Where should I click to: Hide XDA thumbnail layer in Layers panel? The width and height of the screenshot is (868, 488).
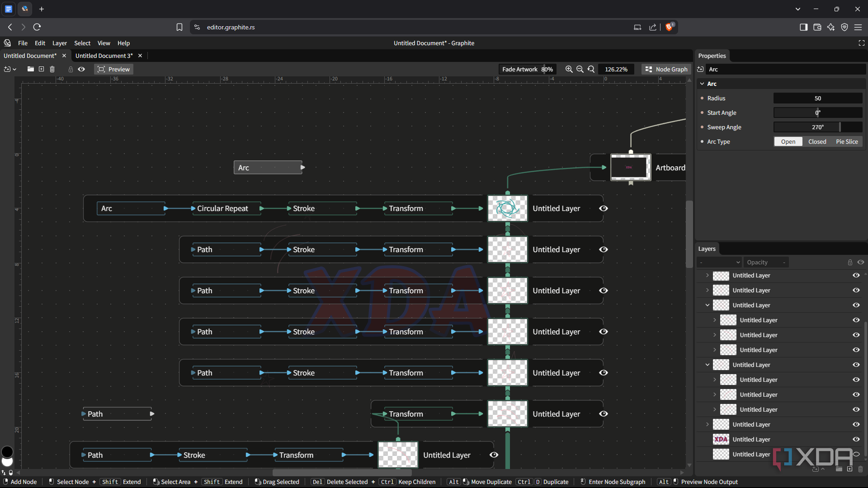(856, 439)
